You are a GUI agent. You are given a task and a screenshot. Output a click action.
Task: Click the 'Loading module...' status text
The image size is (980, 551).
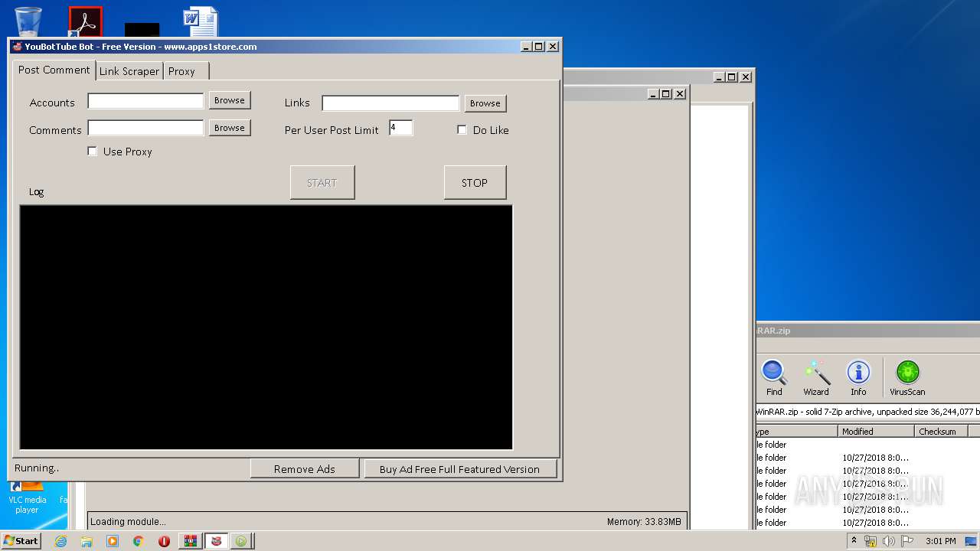coord(128,522)
